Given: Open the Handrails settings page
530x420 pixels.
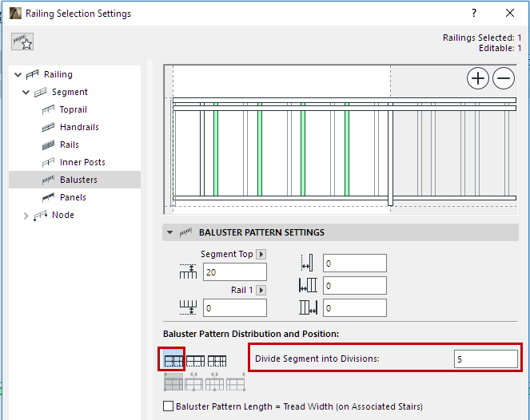Looking at the screenshot, I should pyautogui.click(x=79, y=127).
